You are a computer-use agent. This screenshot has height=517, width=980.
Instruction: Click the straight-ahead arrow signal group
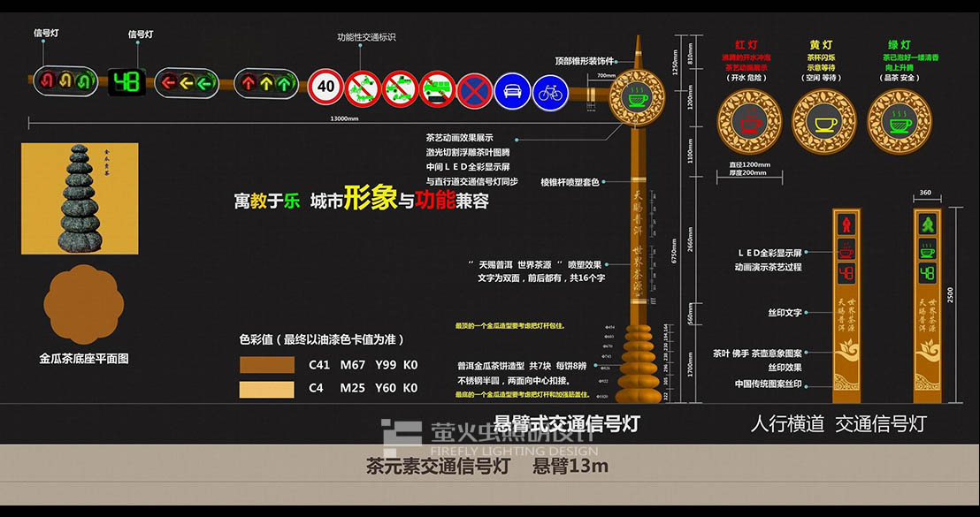coord(265,84)
